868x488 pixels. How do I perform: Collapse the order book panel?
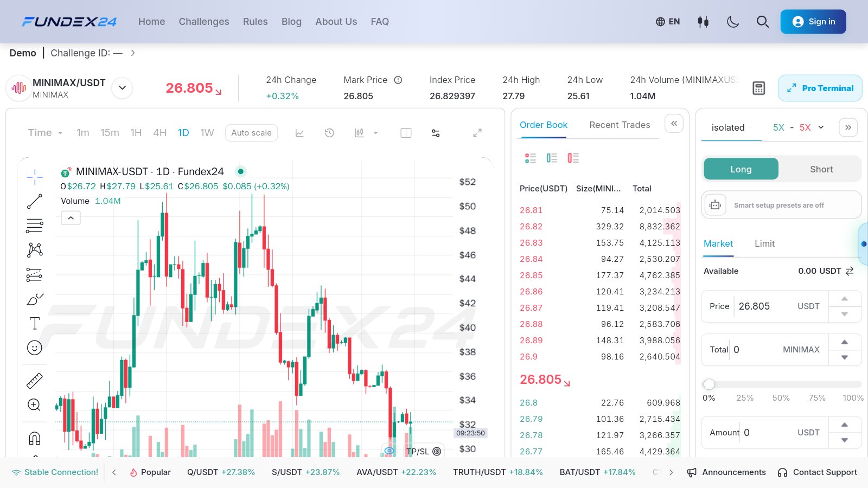click(x=674, y=124)
